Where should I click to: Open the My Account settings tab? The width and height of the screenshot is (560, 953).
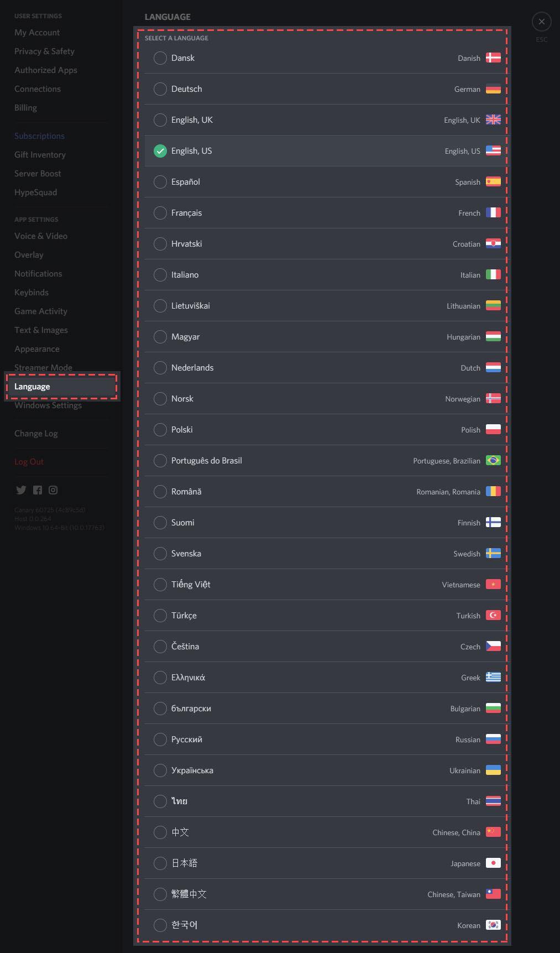37,33
